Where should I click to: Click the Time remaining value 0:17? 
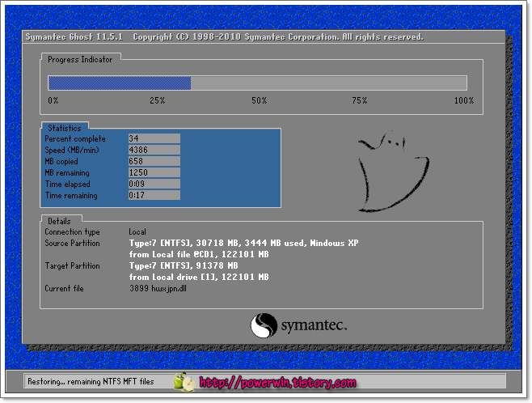[154, 195]
